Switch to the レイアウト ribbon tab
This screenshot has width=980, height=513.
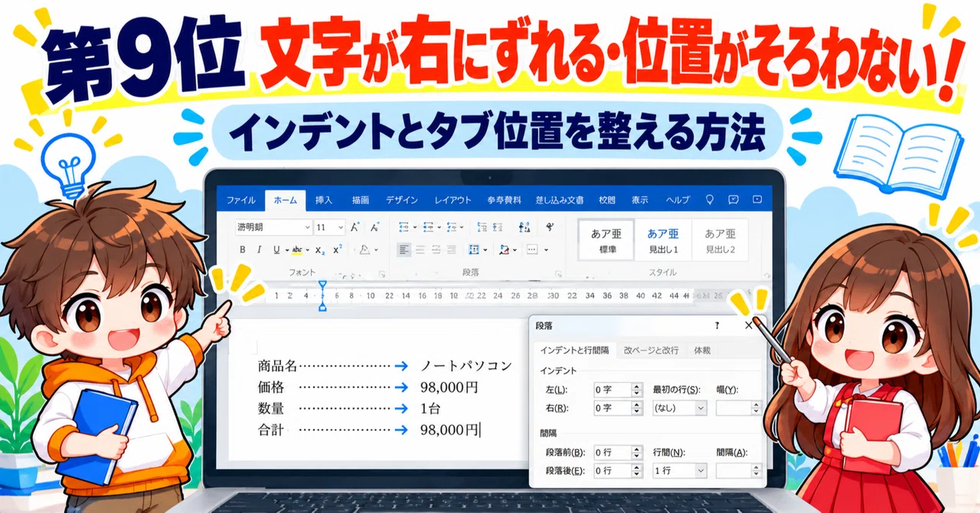453,200
